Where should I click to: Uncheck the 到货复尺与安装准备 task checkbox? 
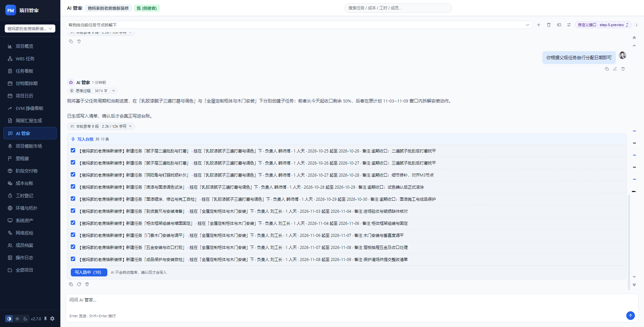(73, 211)
